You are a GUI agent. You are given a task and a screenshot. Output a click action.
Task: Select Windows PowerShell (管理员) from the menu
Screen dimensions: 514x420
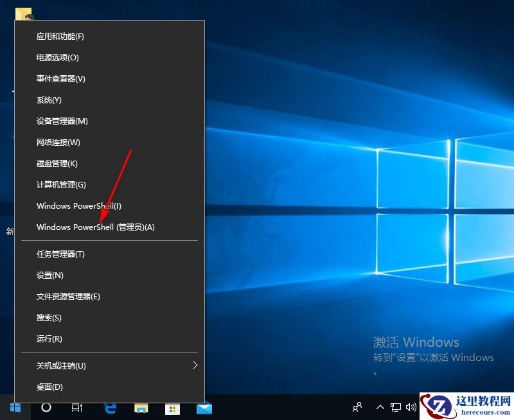coord(96,227)
